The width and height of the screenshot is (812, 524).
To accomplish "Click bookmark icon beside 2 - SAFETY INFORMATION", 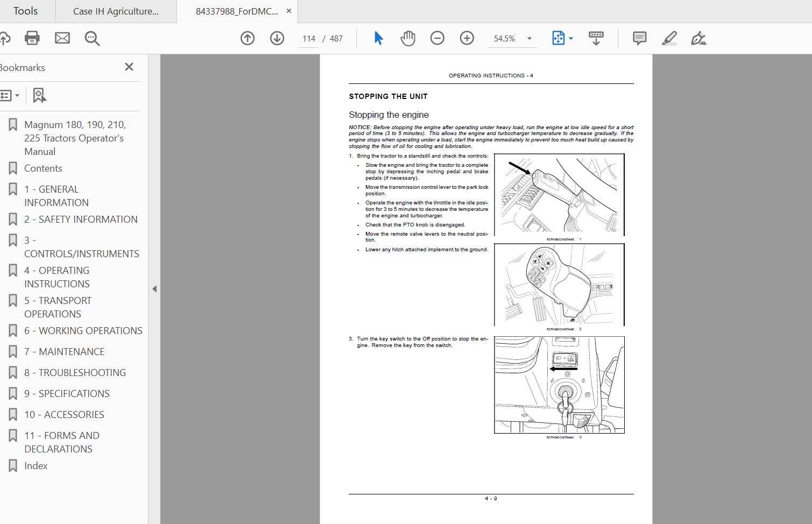I will 13,219.
